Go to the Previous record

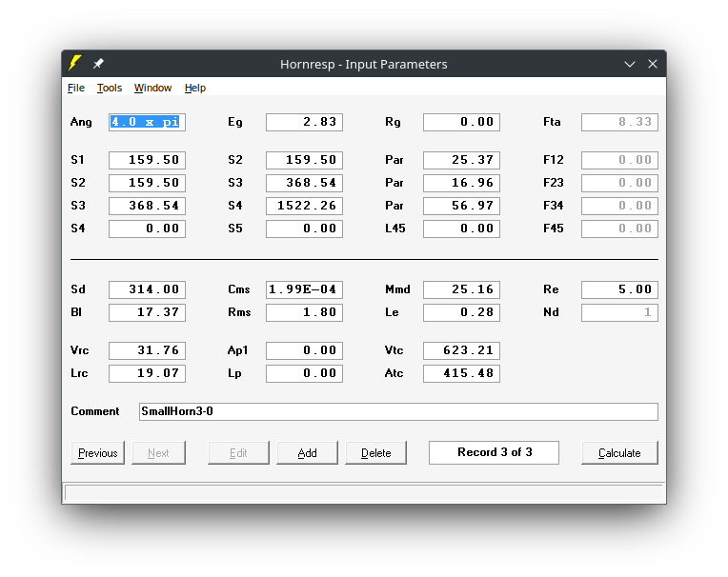pos(97,452)
